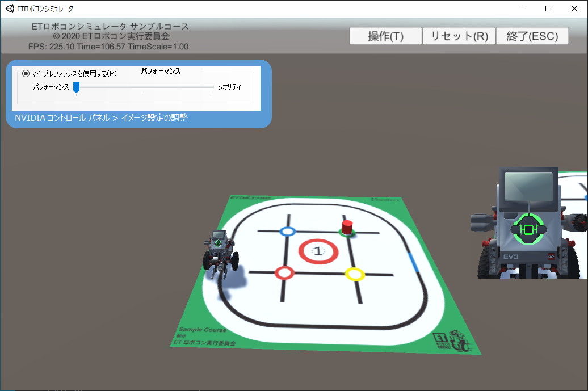
Task: Click the small EV3 robot on the track
Action: coord(220,254)
